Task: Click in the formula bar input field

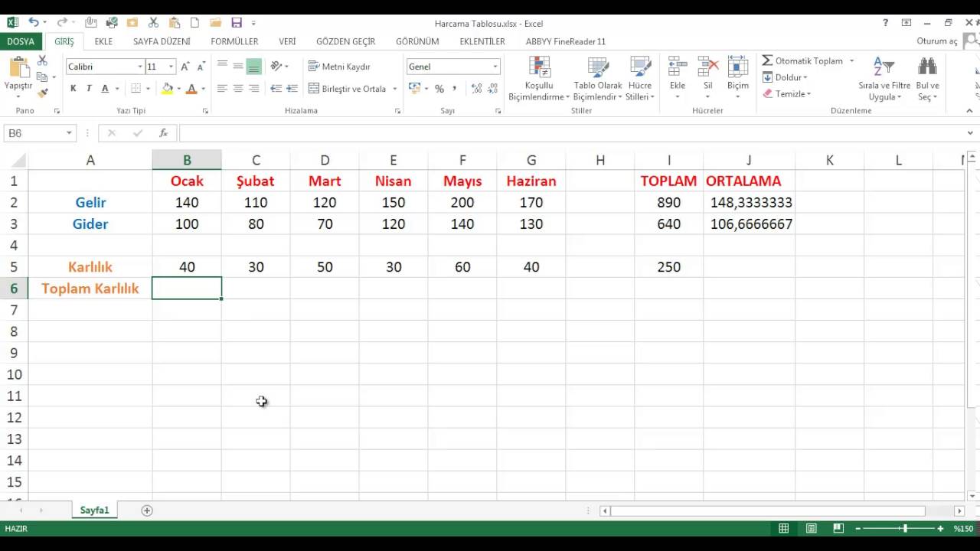Action: [x=570, y=133]
